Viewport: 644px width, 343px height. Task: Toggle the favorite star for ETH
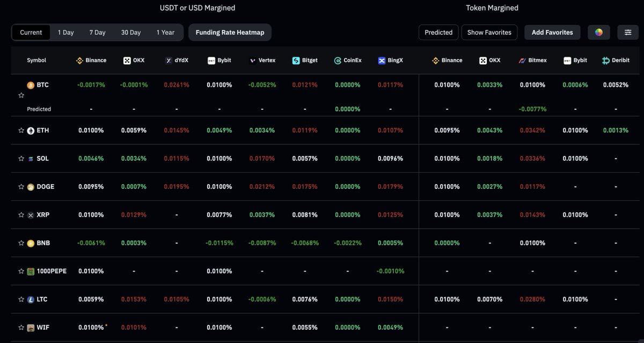tap(21, 130)
